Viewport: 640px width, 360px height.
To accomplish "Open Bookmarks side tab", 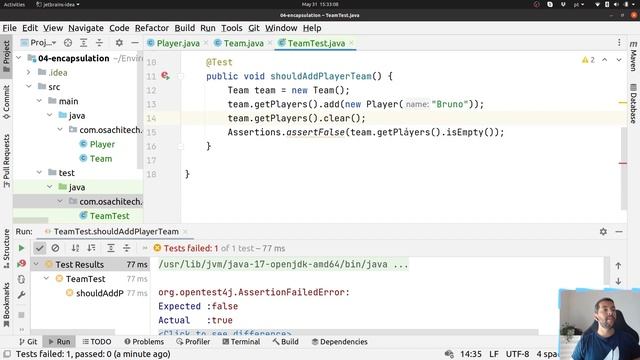I will click(6, 305).
